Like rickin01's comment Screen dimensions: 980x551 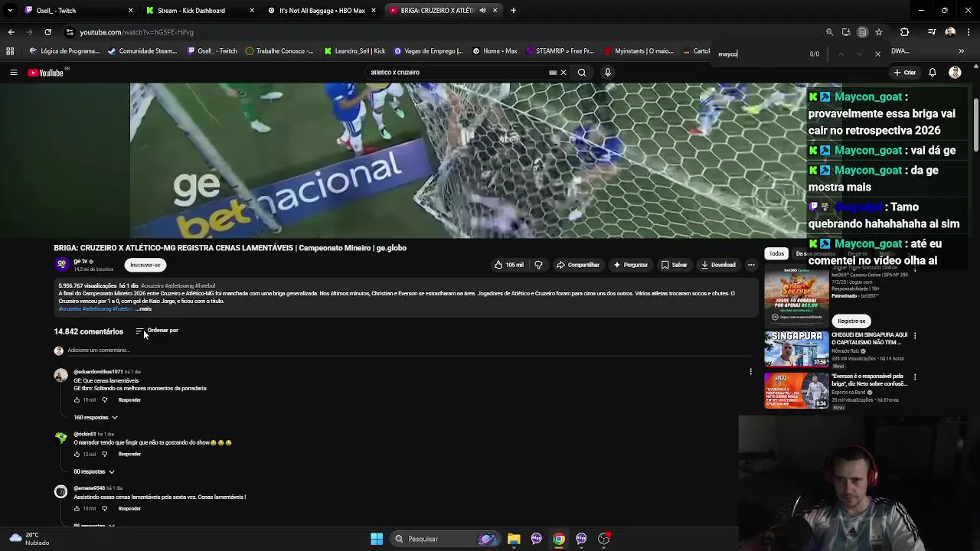coord(77,454)
